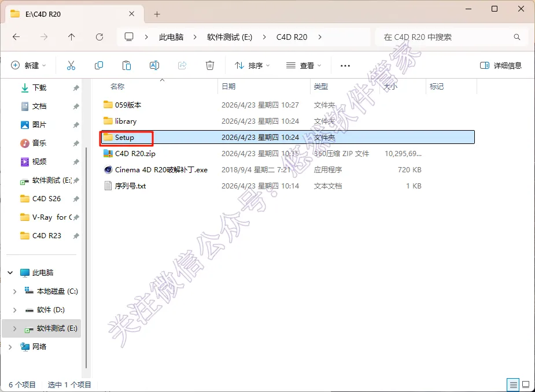This screenshot has height=392, width=535.
Task: Click chevron after 此电脑 in address bar
Action: tap(195, 37)
